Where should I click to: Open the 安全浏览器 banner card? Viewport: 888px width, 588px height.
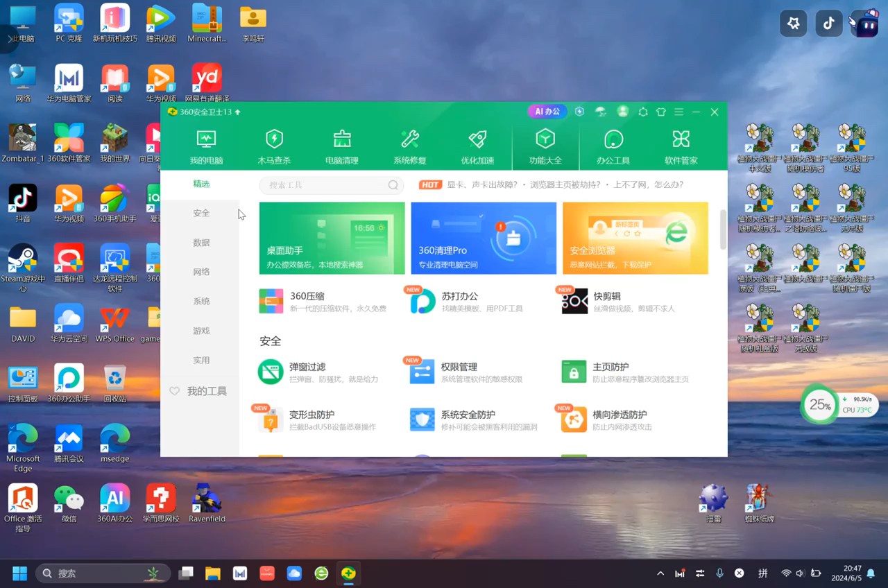[635, 238]
